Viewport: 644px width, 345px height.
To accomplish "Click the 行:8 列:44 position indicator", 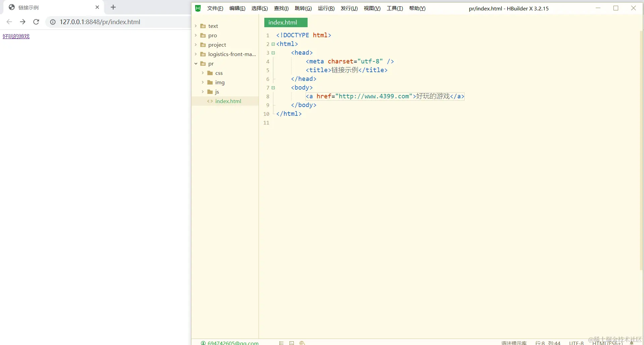I will (548, 343).
